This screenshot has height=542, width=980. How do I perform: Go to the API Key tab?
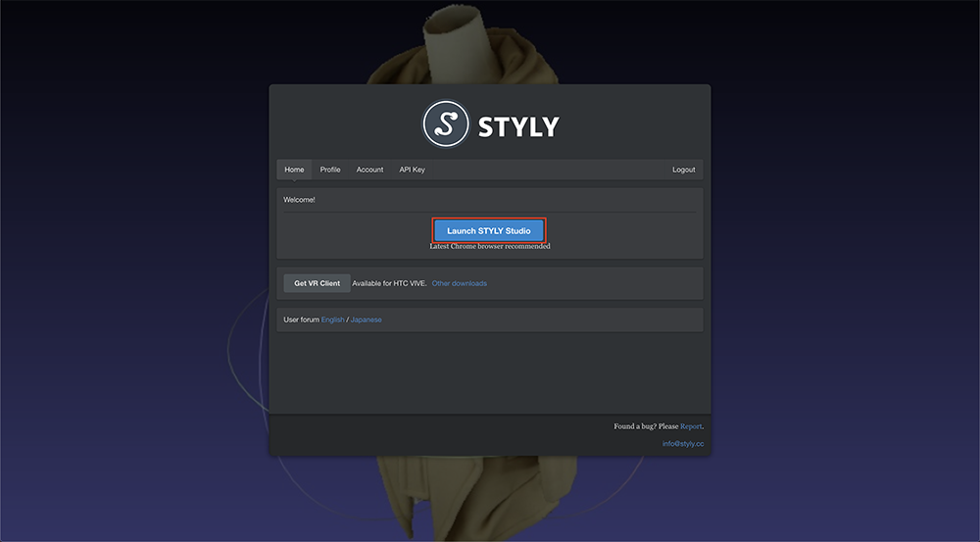(412, 170)
